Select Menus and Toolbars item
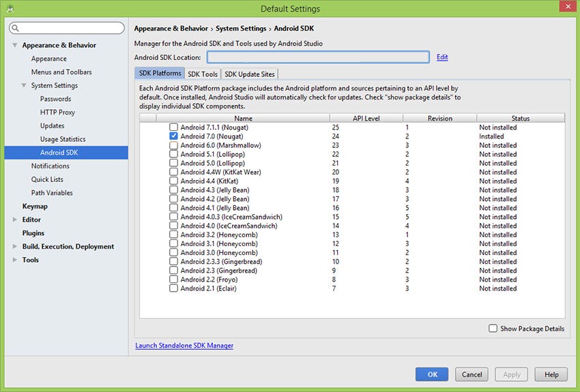The image size is (580, 392). tap(61, 72)
